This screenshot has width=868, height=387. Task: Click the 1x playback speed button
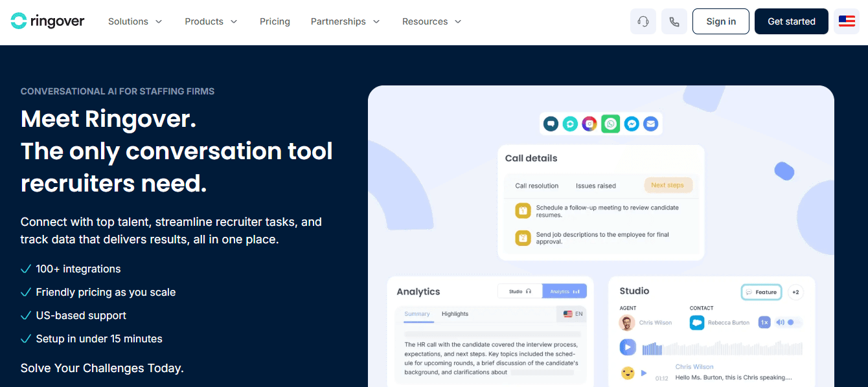[x=764, y=322]
